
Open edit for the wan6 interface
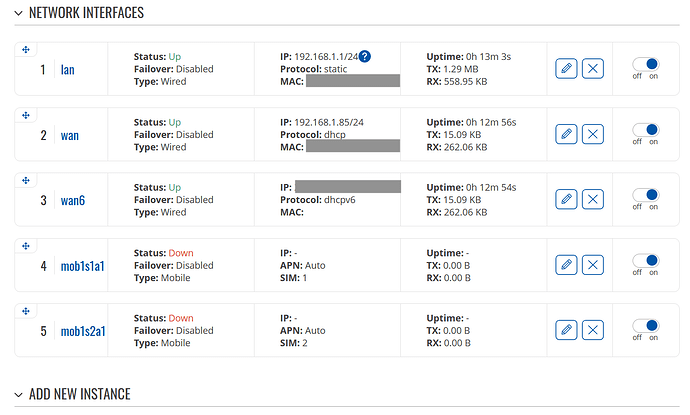click(566, 199)
